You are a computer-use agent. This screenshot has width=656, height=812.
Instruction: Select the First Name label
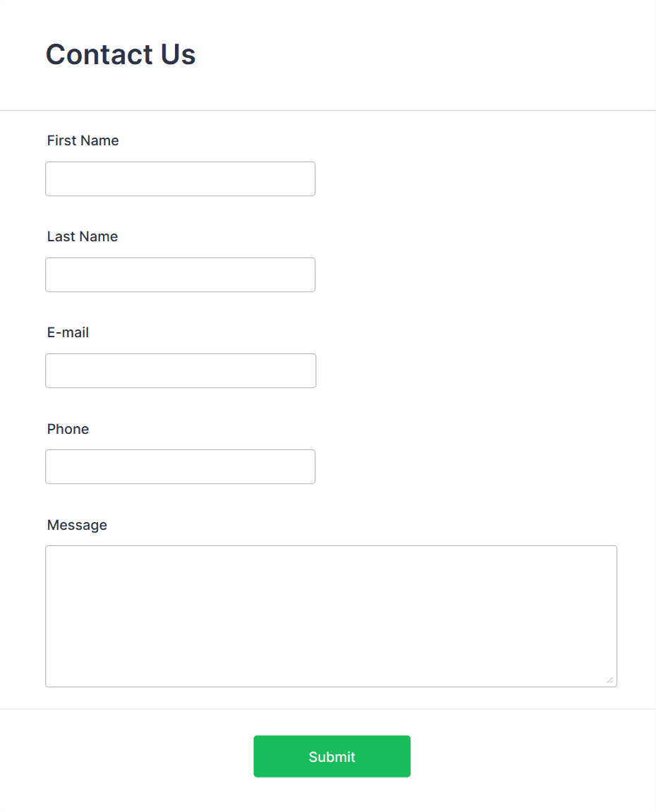coord(83,140)
